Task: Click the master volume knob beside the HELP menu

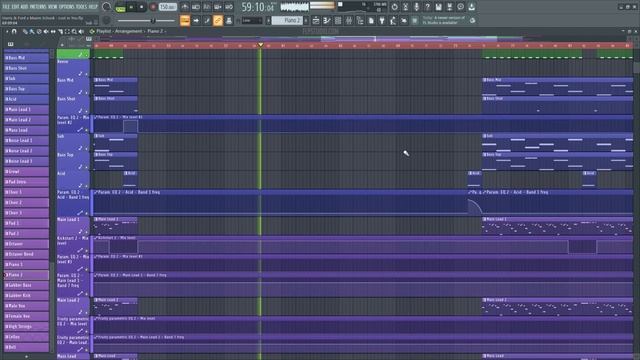Action: [x=107, y=7]
